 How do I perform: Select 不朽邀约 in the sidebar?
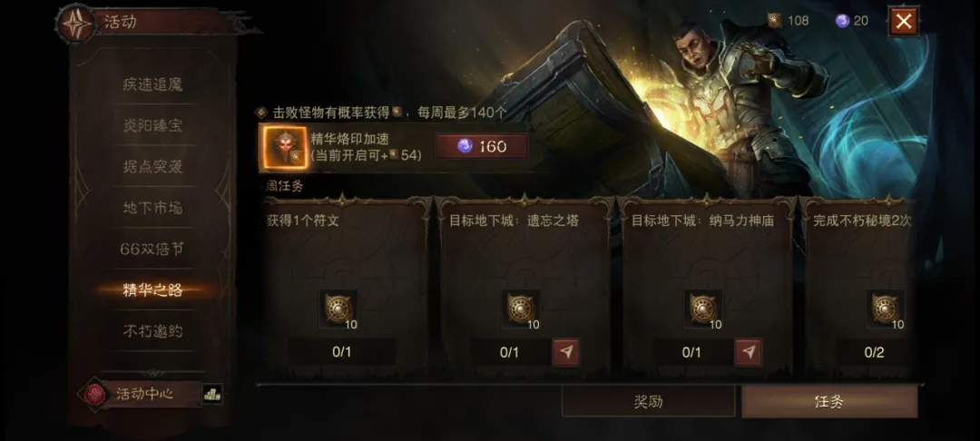153,331
